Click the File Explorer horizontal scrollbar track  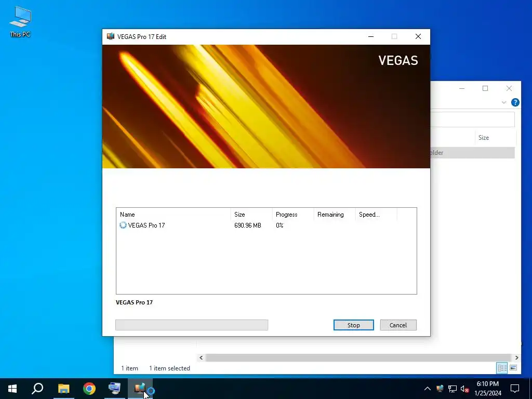pyautogui.click(x=358, y=357)
